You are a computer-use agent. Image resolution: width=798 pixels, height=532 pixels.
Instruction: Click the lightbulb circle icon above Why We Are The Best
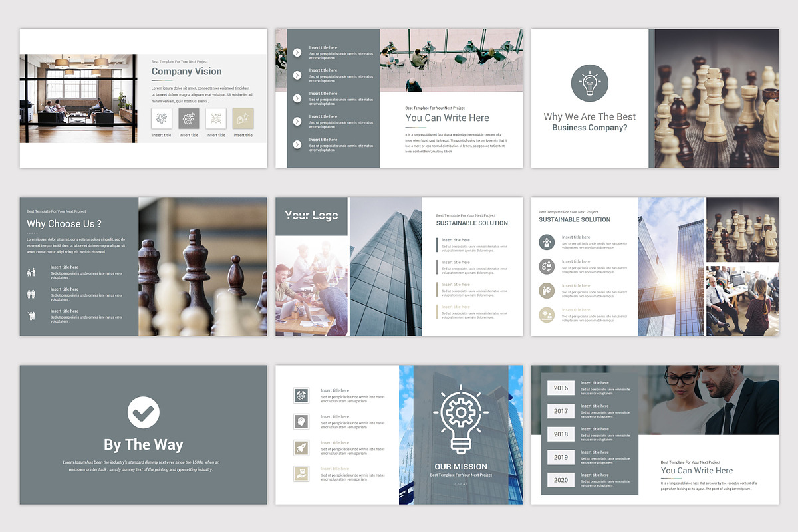[590, 84]
